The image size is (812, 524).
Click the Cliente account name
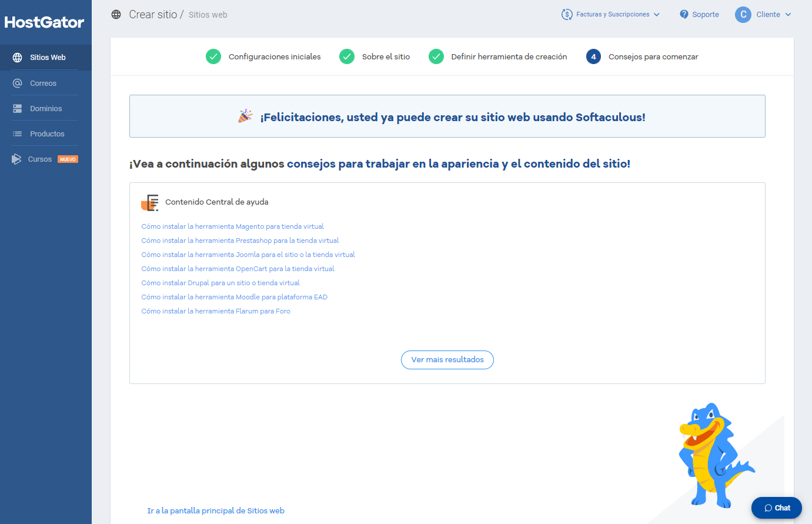[x=768, y=15]
